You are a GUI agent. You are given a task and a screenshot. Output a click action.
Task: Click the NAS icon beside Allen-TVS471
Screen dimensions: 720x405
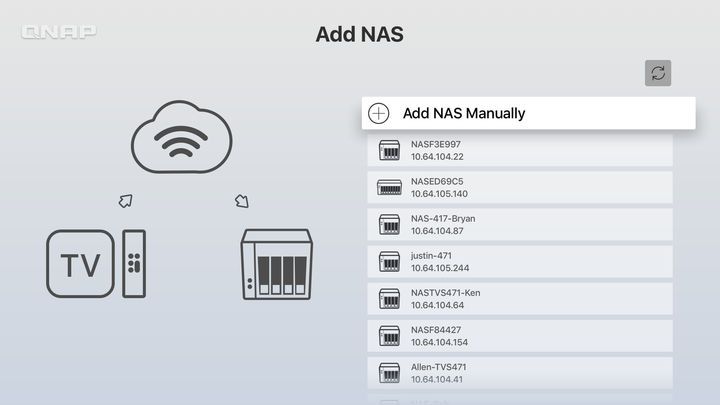pyautogui.click(x=389, y=373)
